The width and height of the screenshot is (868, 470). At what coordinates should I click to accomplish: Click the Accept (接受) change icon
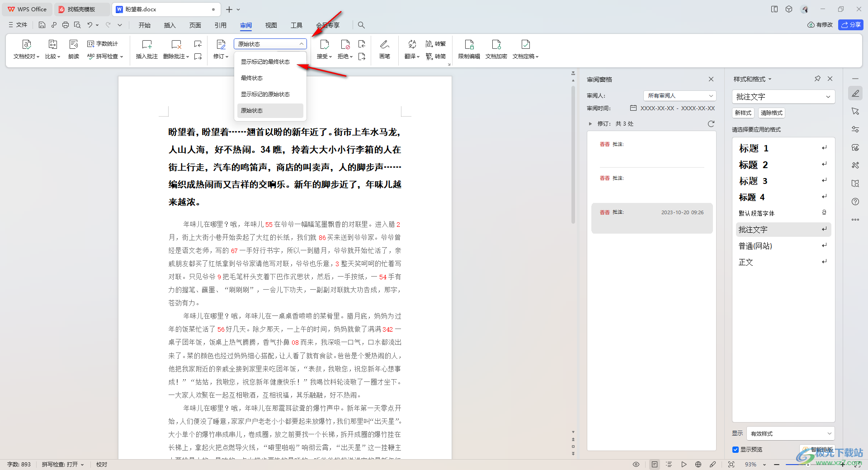tap(324, 44)
